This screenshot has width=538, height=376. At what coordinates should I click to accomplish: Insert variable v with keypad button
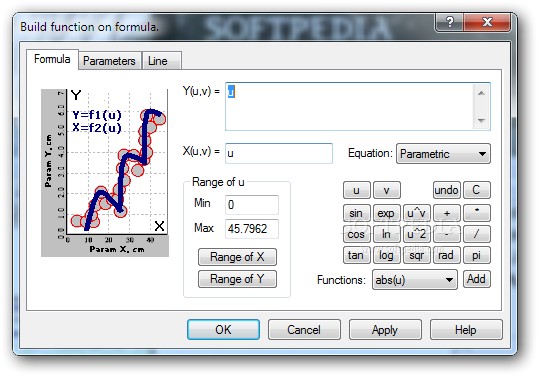(387, 190)
